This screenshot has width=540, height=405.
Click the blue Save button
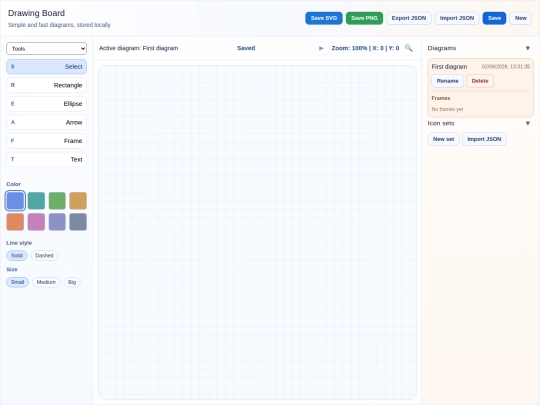point(494,18)
